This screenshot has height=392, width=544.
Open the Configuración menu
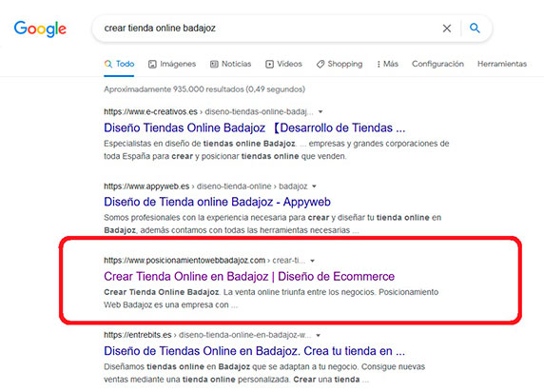(437, 64)
